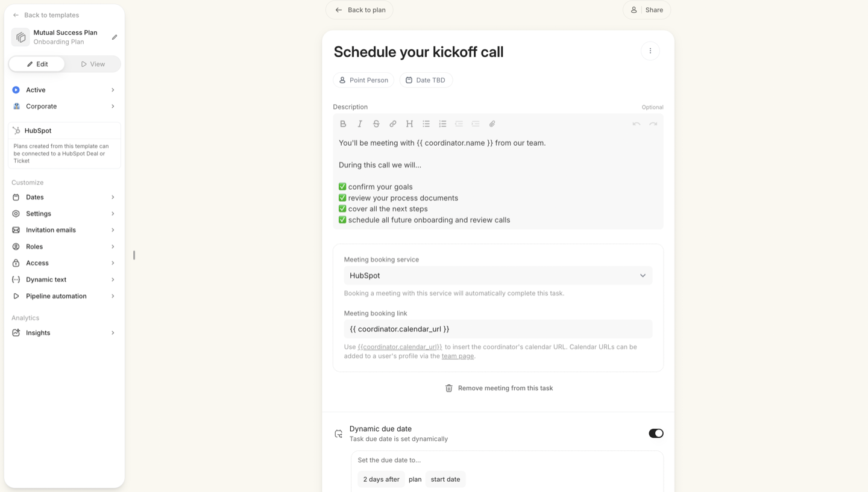
Task: Turn off the Dynamic due date switch
Action: click(656, 434)
